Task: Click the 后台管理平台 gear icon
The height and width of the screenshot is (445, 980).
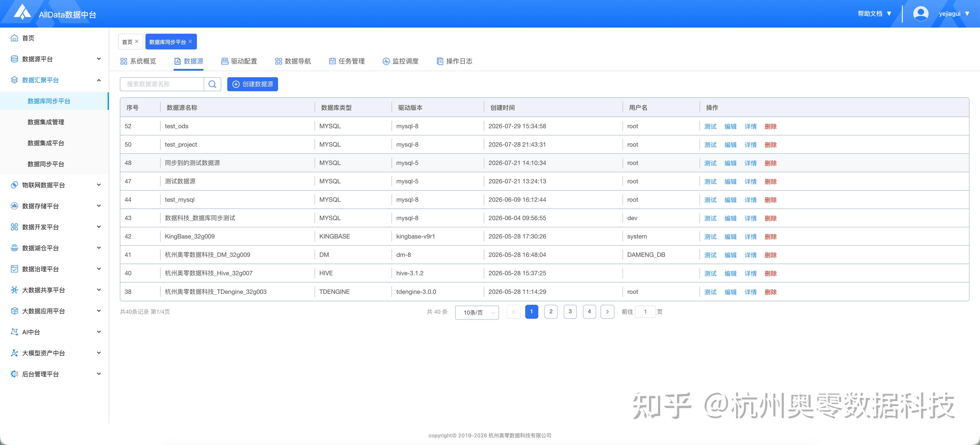Action: tap(14, 374)
